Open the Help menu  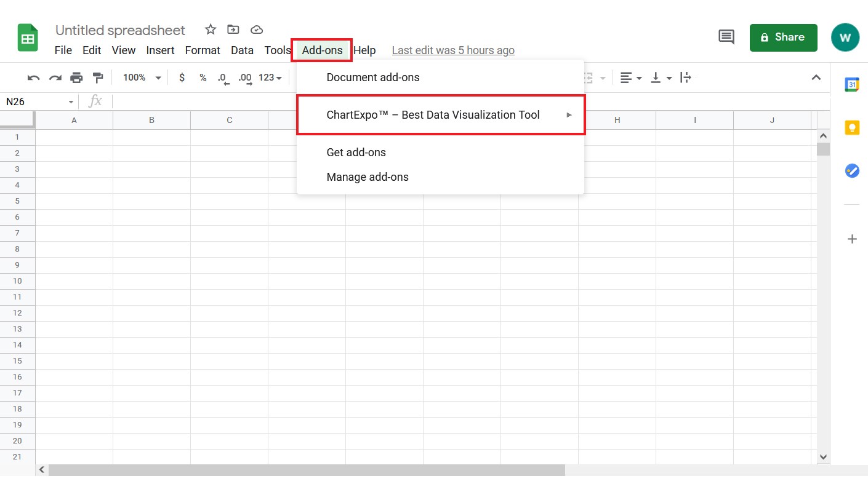tap(364, 50)
